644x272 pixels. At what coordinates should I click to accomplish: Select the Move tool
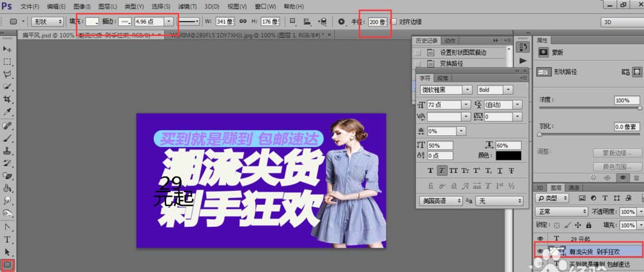pos(7,49)
